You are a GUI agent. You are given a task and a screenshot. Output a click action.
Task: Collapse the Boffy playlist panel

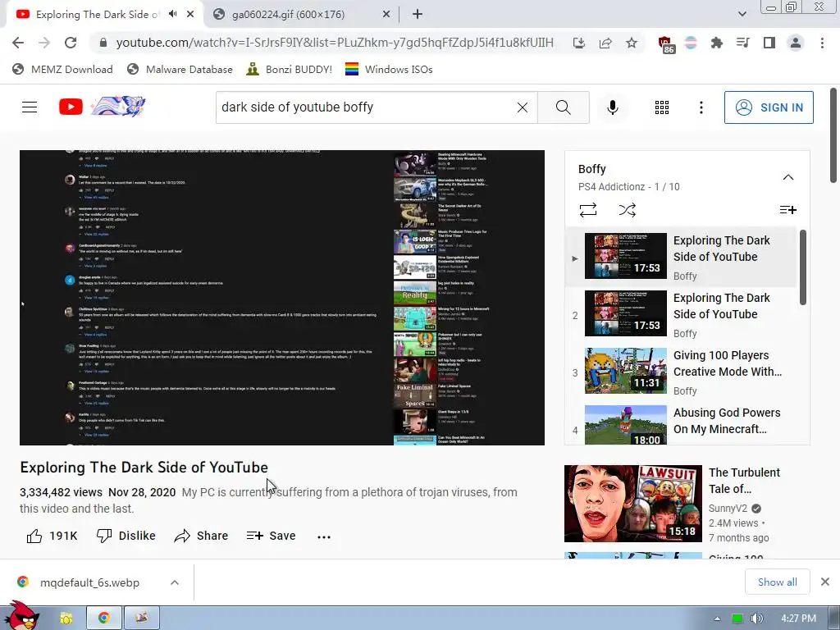(x=788, y=177)
